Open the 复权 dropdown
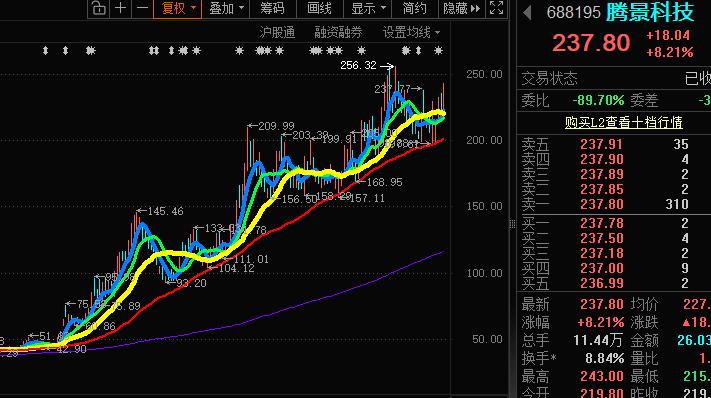The image size is (711, 398). coord(178,8)
